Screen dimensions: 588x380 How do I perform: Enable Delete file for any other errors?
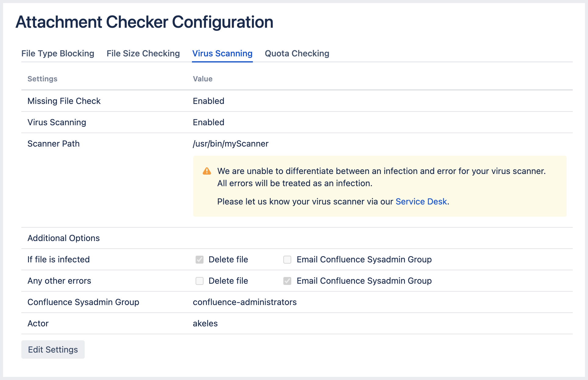pyautogui.click(x=200, y=281)
